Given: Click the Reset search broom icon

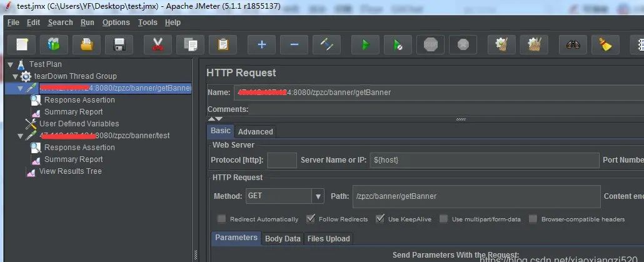Looking at the screenshot, I should coord(605,44).
